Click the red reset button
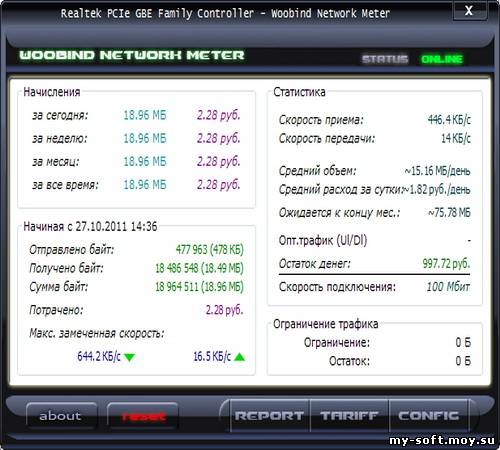Screen dimensions: 500x450 143,416
